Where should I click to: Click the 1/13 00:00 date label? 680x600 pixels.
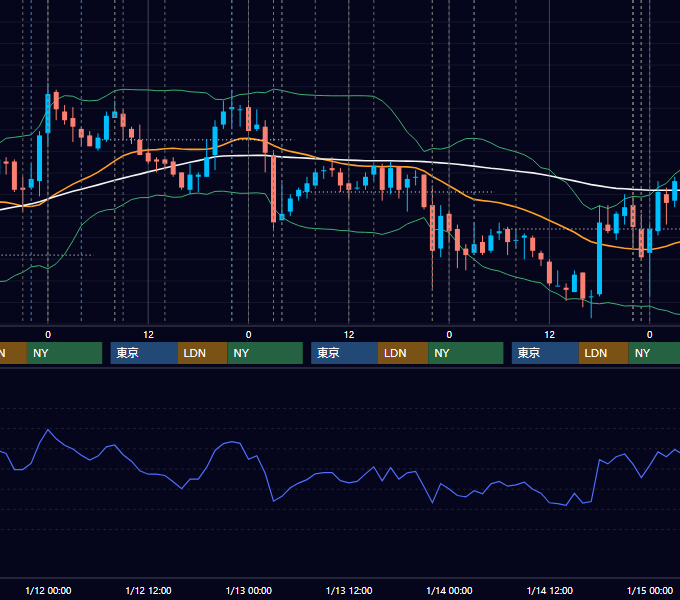tap(248, 590)
